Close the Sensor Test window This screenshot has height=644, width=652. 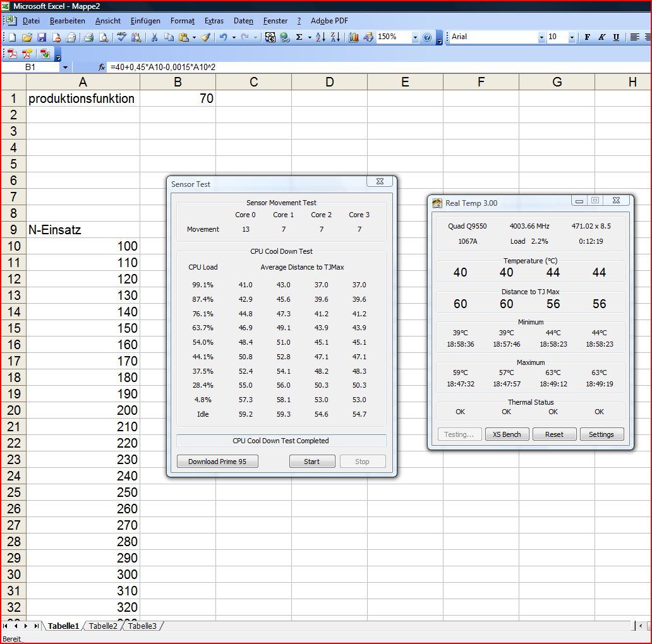coord(380,182)
